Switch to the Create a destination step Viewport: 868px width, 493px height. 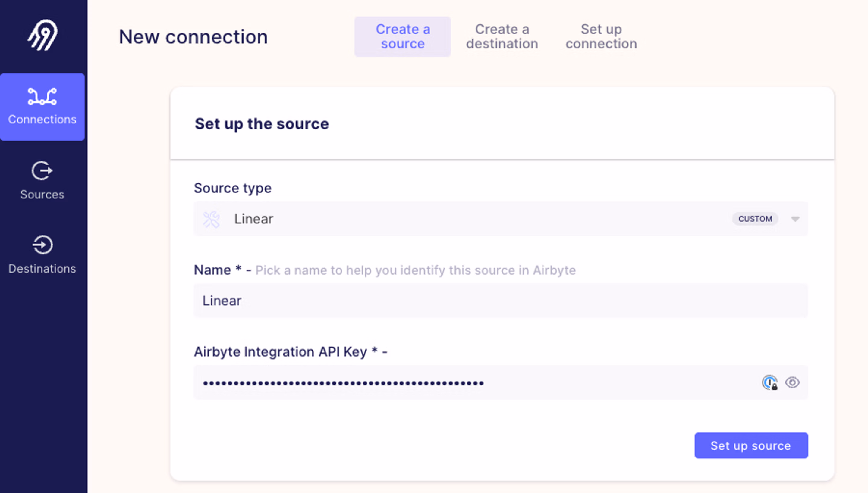pyautogui.click(x=502, y=36)
